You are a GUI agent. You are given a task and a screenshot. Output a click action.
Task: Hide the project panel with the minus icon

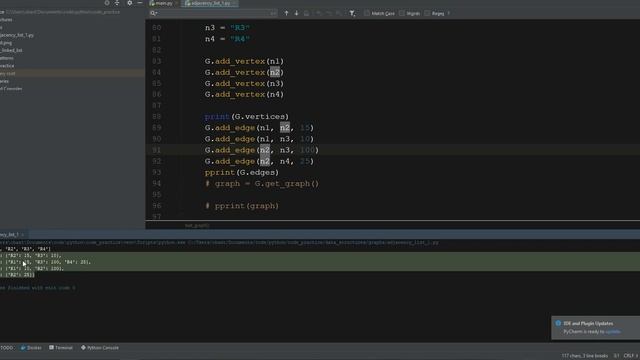140,3
